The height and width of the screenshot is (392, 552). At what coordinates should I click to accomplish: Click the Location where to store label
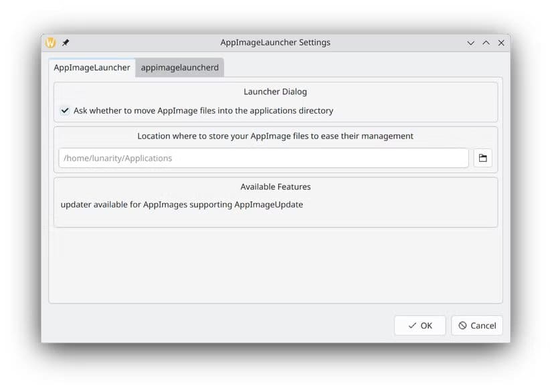point(275,136)
